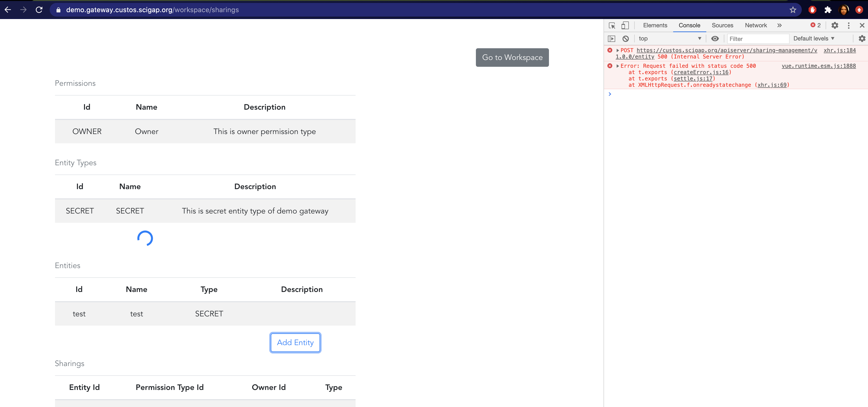The image size is (868, 407).
Task: Open the customize DevTools three-dot menu
Action: (x=849, y=25)
